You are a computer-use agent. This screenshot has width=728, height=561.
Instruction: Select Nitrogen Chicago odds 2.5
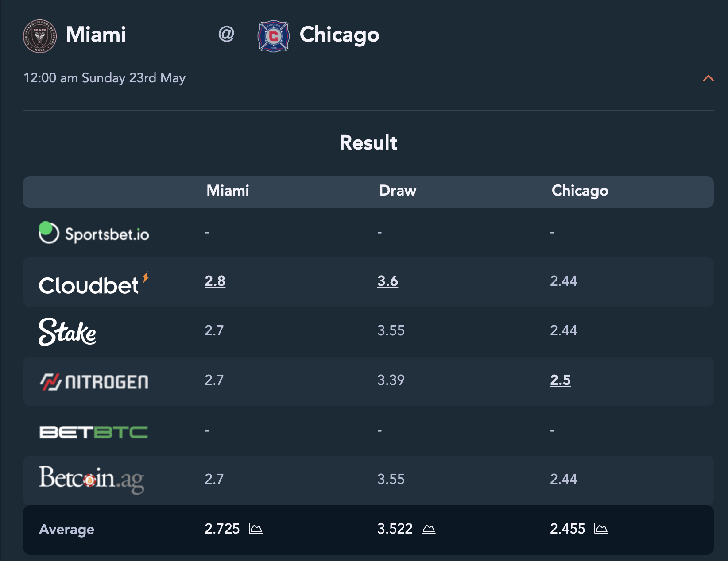click(x=560, y=380)
